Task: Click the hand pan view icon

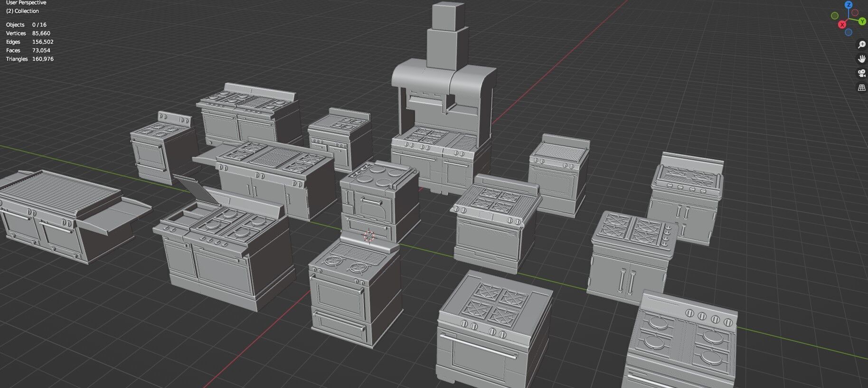Action: 861,59
